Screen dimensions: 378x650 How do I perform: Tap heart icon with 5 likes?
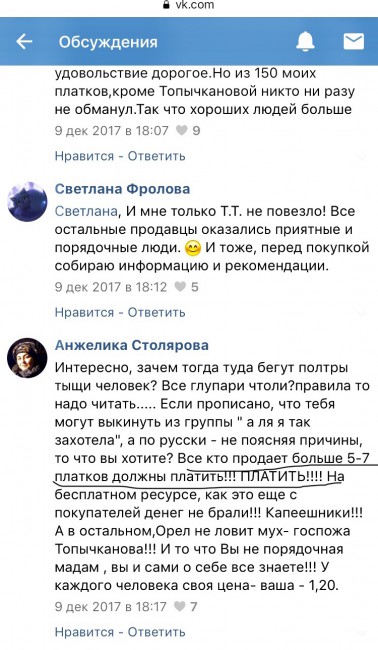pos(179,286)
